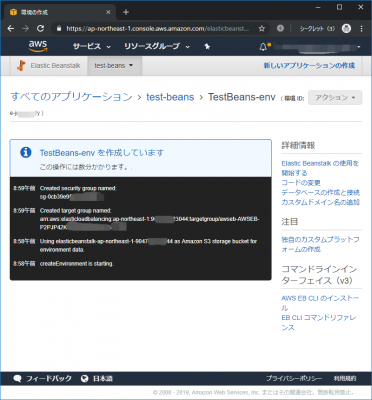Viewport: 372px width, 400px height.
Task: Open 利用規約 footer link
Action: (x=345, y=379)
